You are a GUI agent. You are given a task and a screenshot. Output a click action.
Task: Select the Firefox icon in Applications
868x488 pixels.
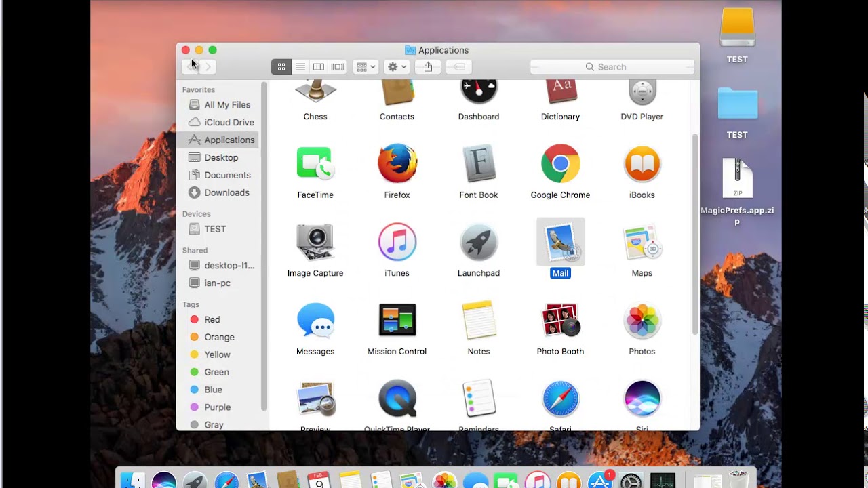click(x=397, y=164)
